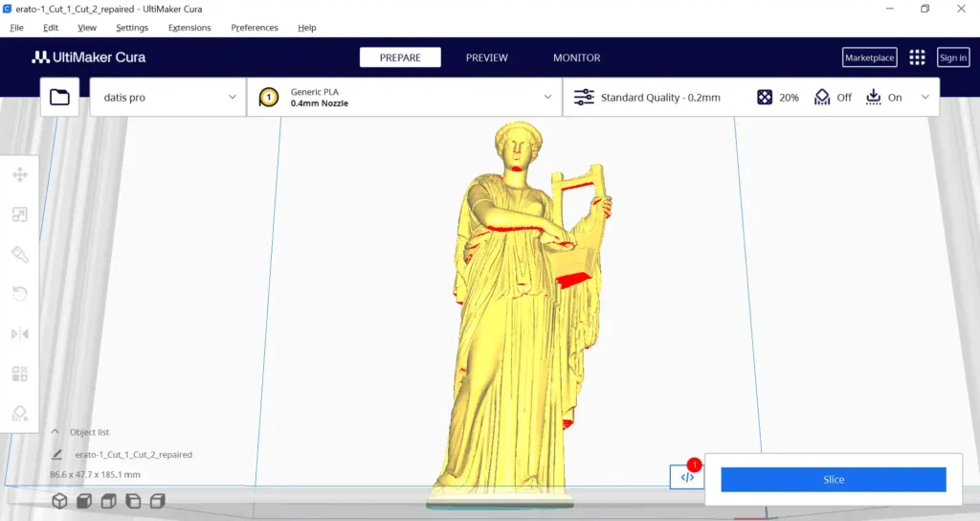Minimize the Cura window
The height and width of the screenshot is (521, 980).
890,9
